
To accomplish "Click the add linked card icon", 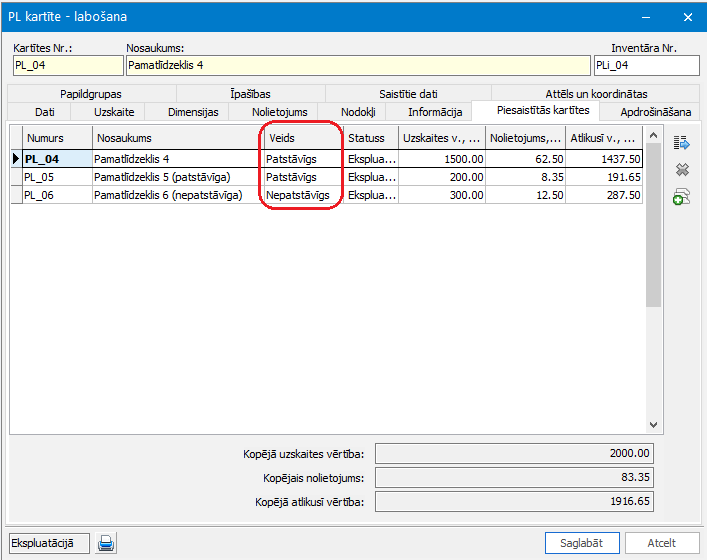I will point(683,197).
